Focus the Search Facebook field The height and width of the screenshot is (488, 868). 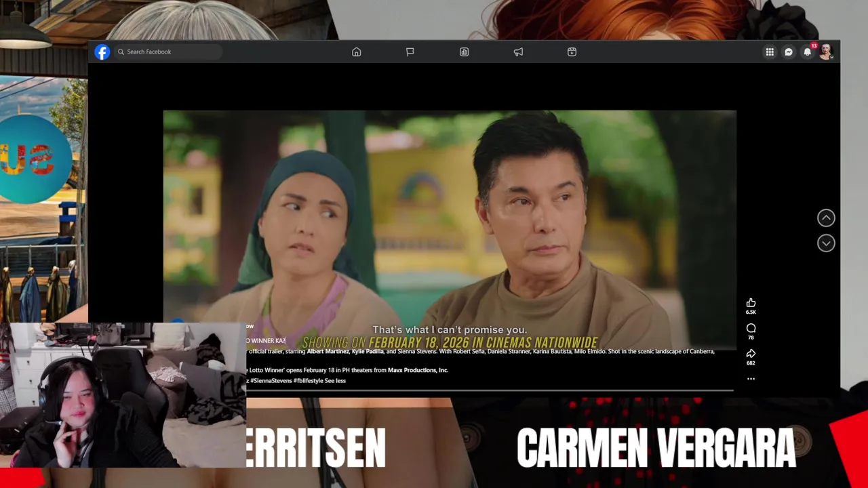point(168,52)
